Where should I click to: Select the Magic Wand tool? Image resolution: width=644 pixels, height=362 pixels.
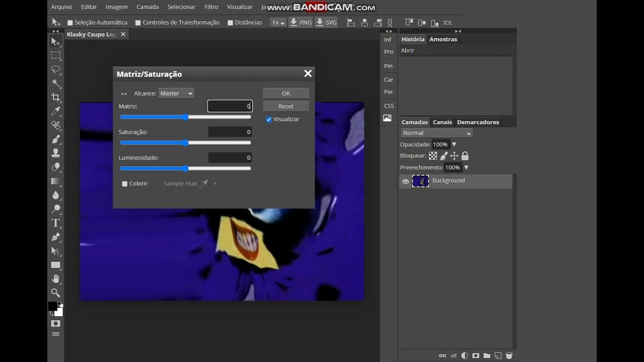click(56, 83)
